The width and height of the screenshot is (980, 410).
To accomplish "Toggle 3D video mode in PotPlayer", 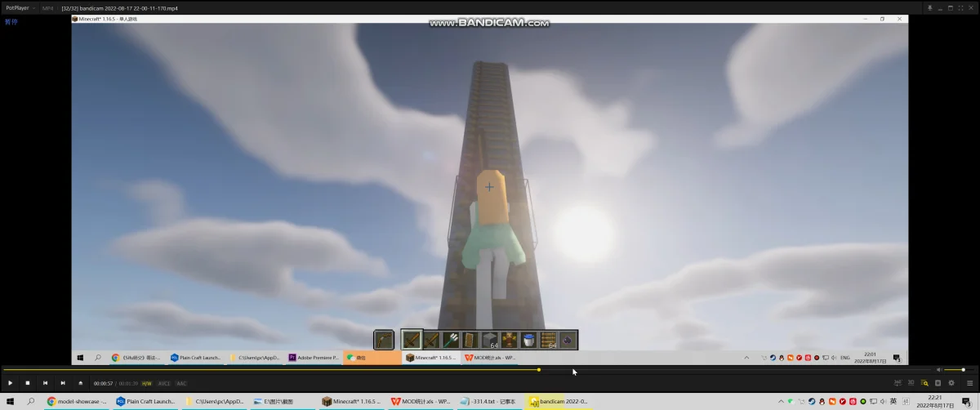I will tap(911, 382).
